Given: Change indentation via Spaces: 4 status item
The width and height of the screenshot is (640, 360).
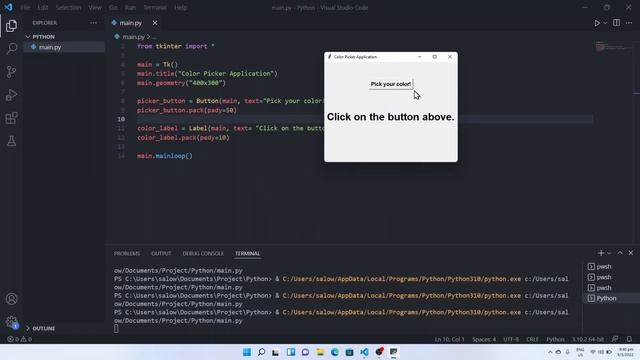Looking at the screenshot, I should tap(484, 339).
